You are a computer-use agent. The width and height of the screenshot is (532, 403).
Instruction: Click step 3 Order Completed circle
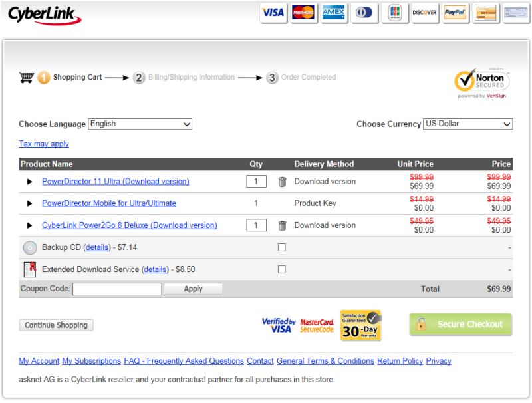pyautogui.click(x=272, y=78)
